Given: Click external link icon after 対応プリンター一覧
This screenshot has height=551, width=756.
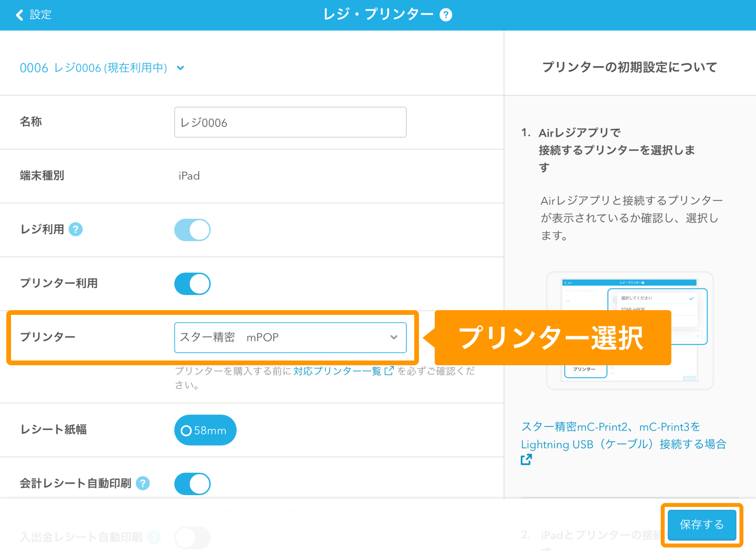Looking at the screenshot, I should (389, 371).
